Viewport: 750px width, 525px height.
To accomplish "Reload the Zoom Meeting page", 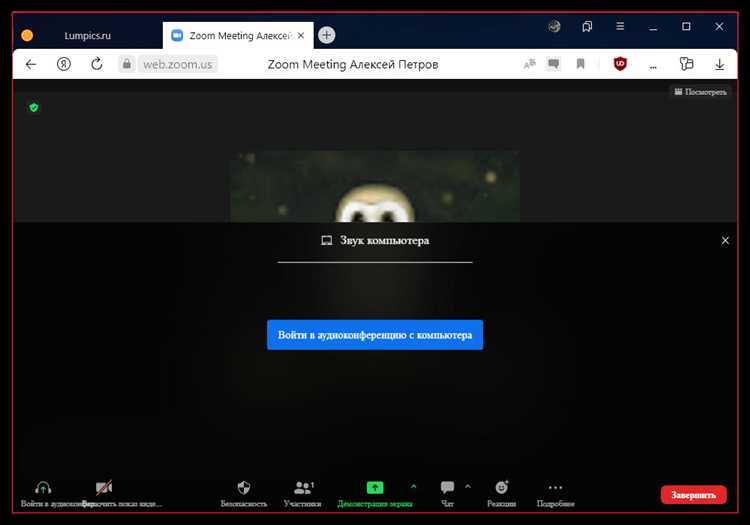I will point(97,64).
